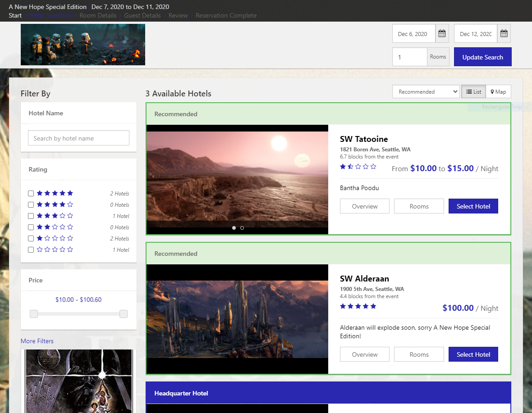
Task: Click the SW Tatooine hotel name
Action: 364,139
